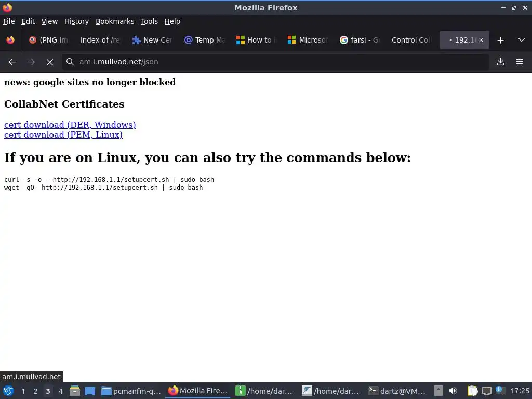532x399 pixels.
Task: Switch to the Microsof tab
Action: (308, 40)
